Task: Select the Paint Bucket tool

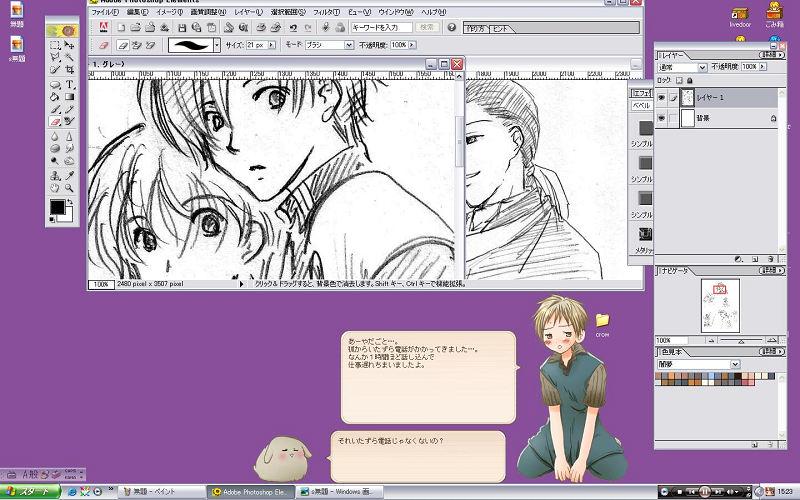Action: pyautogui.click(x=55, y=97)
